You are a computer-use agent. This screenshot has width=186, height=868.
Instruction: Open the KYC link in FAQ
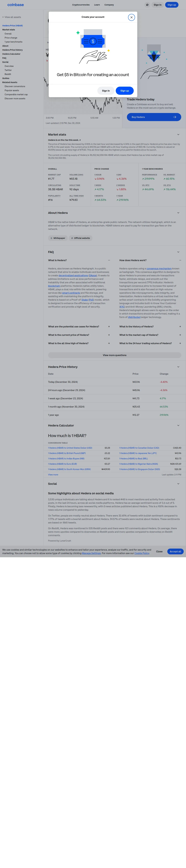pos(122,307)
